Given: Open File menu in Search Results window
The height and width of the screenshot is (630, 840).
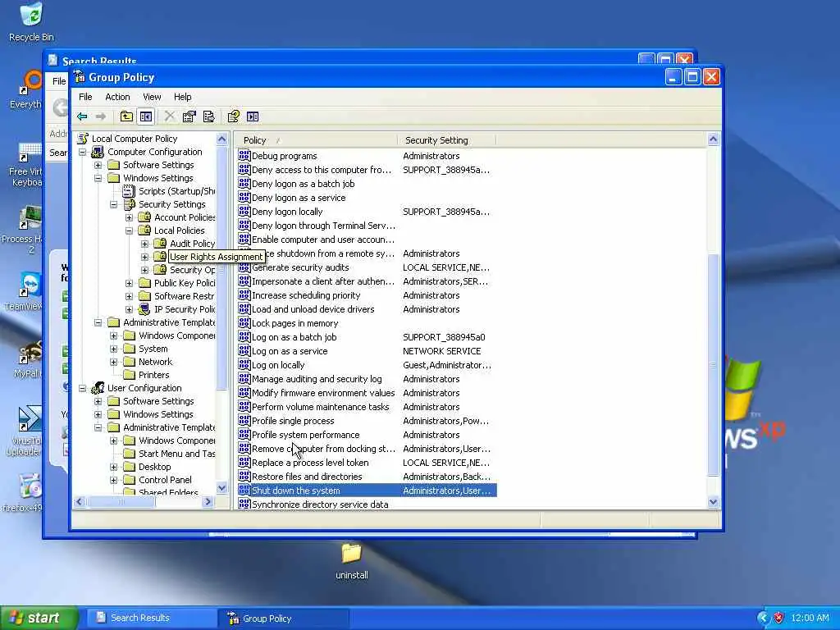Looking at the screenshot, I should click(59, 81).
